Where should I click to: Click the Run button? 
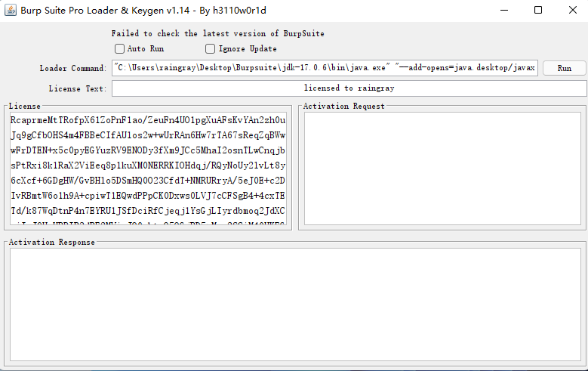565,68
